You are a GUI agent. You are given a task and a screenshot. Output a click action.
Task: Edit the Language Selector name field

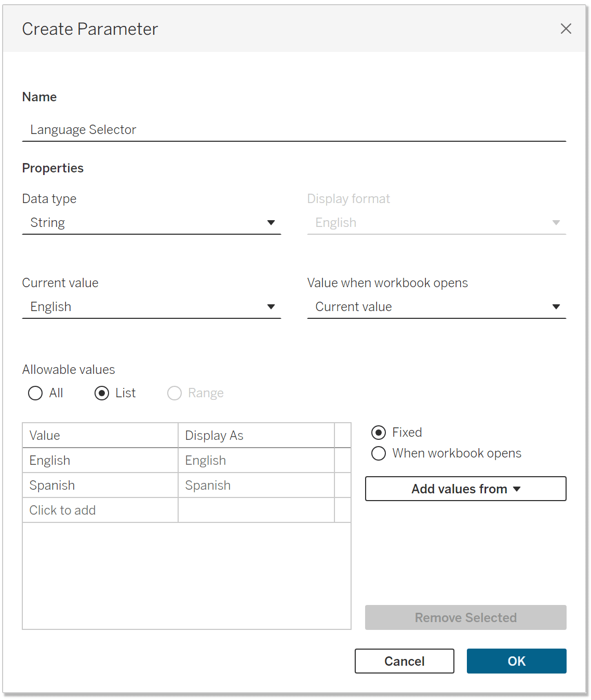(x=294, y=129)
